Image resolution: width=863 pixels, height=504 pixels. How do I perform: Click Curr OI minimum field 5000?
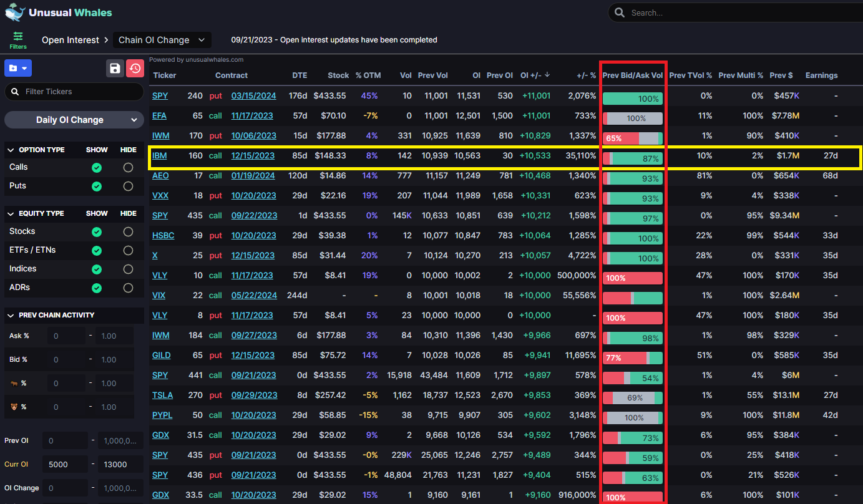click(x=65, y=464)
